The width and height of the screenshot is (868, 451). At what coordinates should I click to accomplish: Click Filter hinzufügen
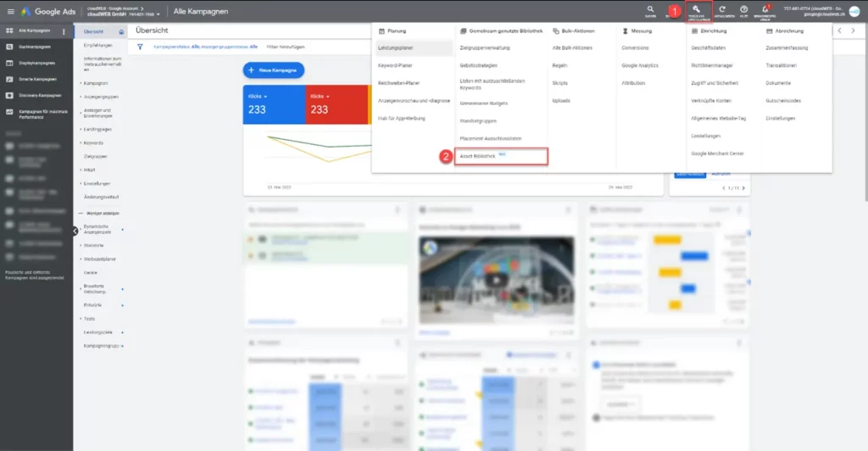click(x=286, y=47)
